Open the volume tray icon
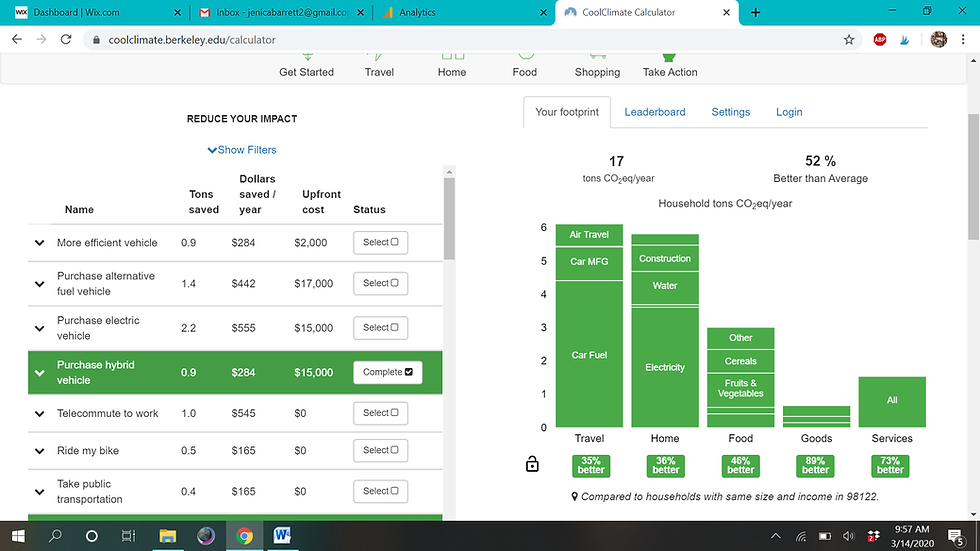The image size is (980, 551). point(848,536)
